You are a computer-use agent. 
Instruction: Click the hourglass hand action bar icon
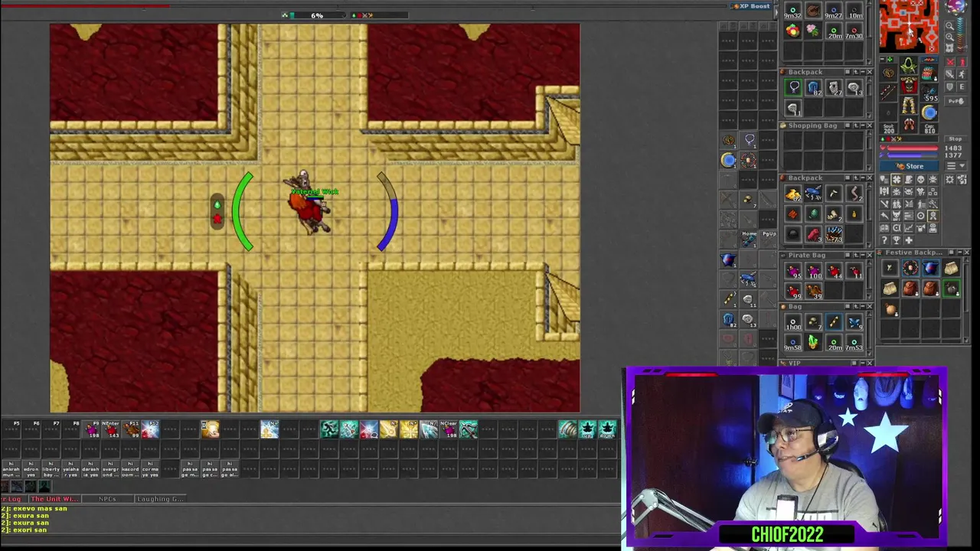tap(210, 429)
